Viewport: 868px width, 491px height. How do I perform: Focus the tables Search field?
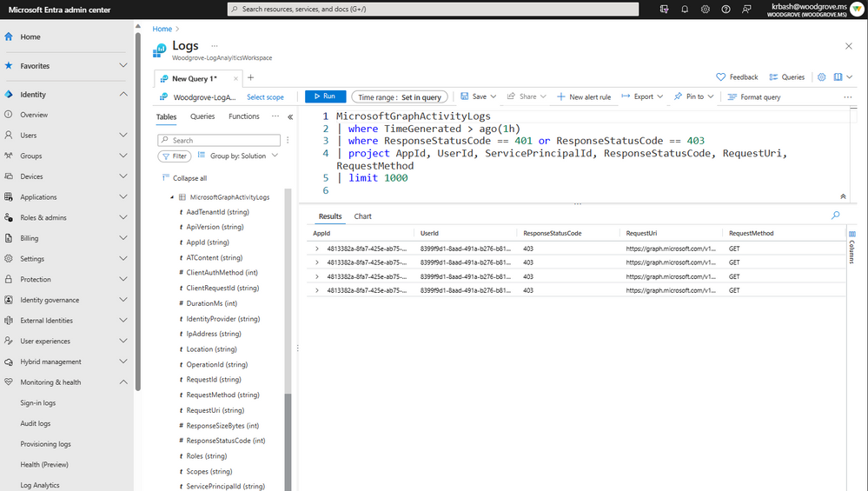(219, 141)
